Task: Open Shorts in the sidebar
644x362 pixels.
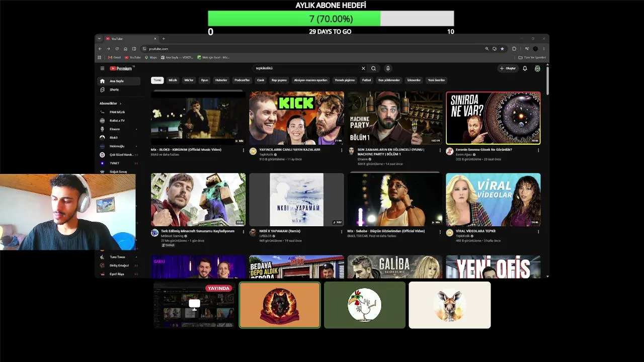Action: pyautogui.click(x=119, y=89)
